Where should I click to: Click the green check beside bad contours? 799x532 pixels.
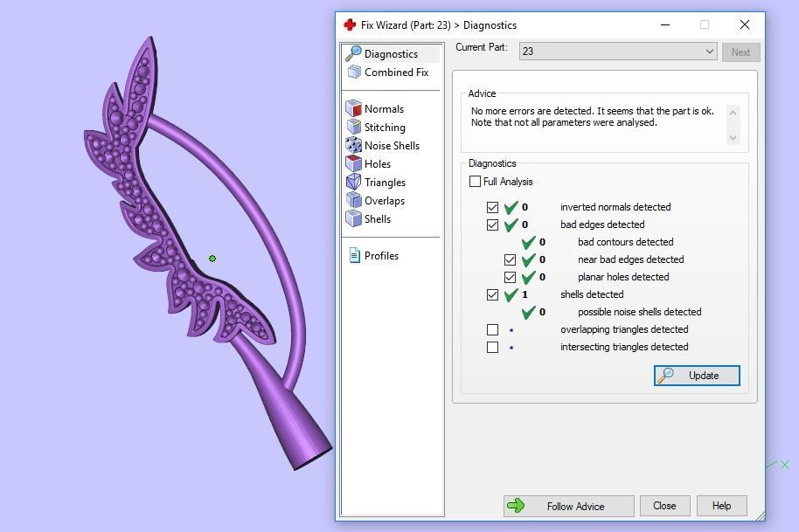[528, 242]
